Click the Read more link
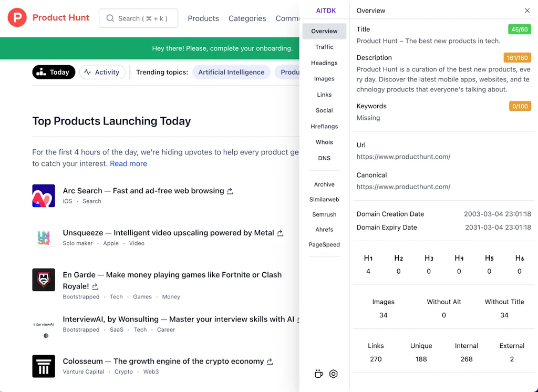538x392 pixels. (x=128, y=163)
